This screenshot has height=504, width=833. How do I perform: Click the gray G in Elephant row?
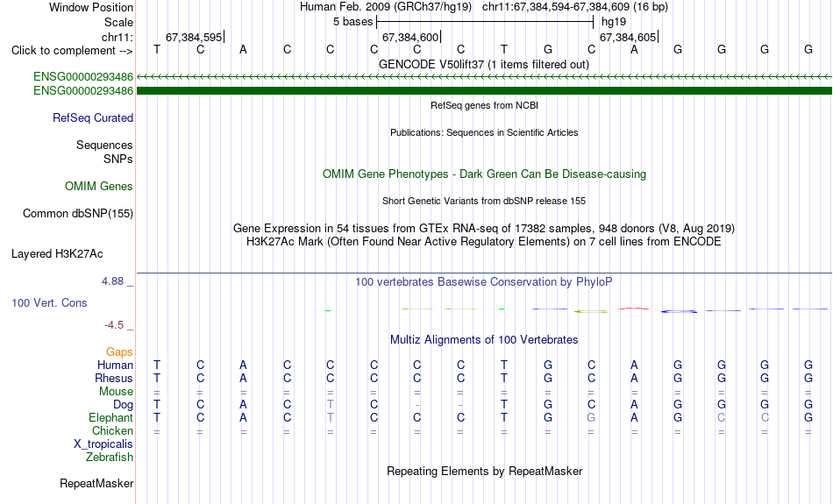pyautogui.click(x=591, y=418)
